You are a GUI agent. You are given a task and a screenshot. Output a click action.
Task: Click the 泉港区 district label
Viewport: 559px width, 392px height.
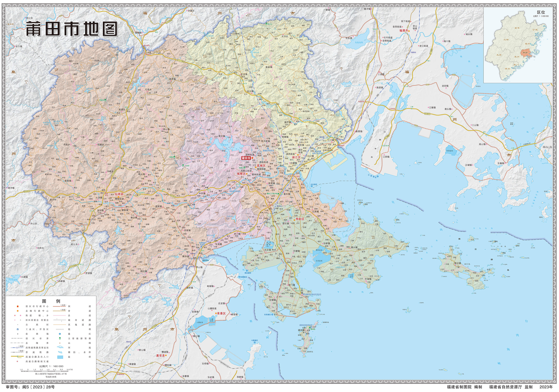[221, 313]
